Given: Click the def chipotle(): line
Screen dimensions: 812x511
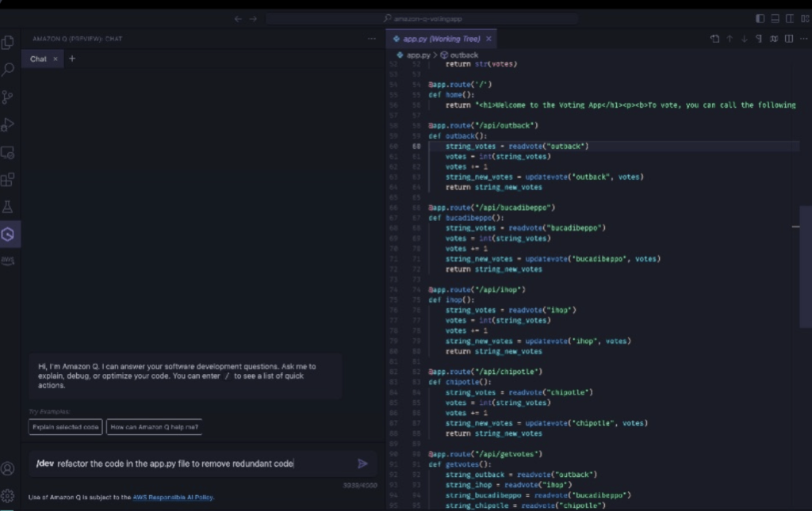Looking at the screenshot, I should [x=460, y=382].
